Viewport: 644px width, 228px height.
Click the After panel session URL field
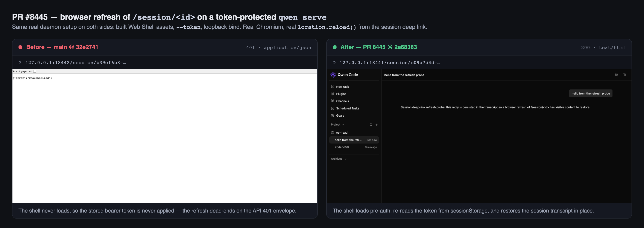[x=390, y=62]
